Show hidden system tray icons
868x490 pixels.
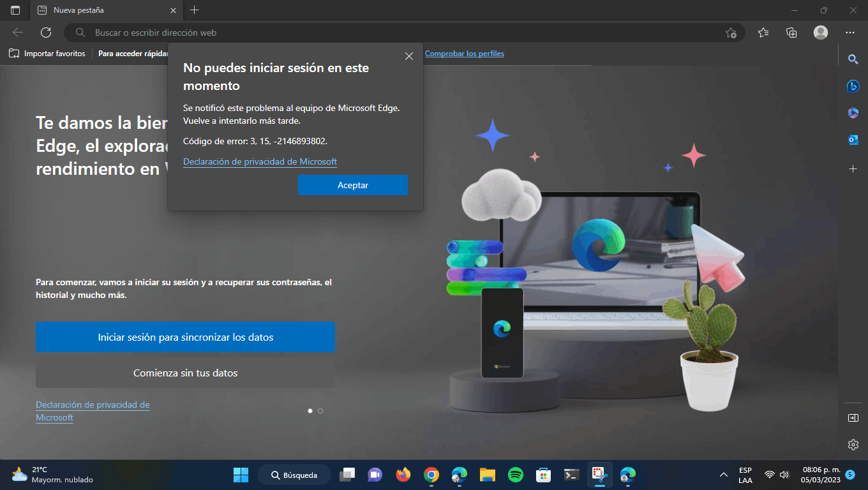[724, 475]
